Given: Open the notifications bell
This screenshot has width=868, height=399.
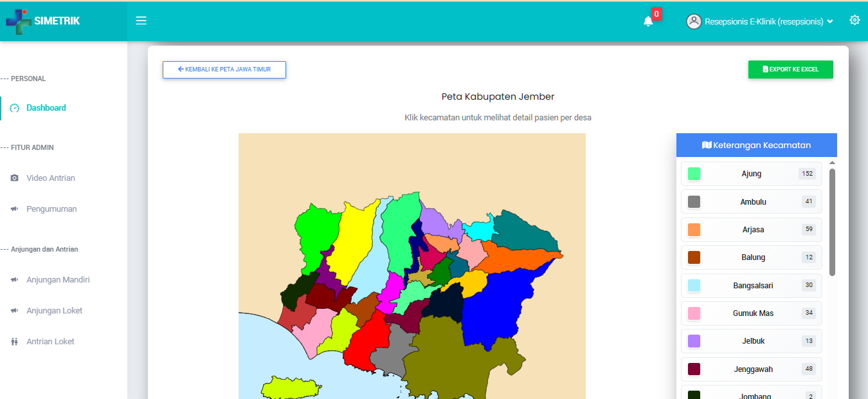Looking at the screenshot, I should [648, 21].
